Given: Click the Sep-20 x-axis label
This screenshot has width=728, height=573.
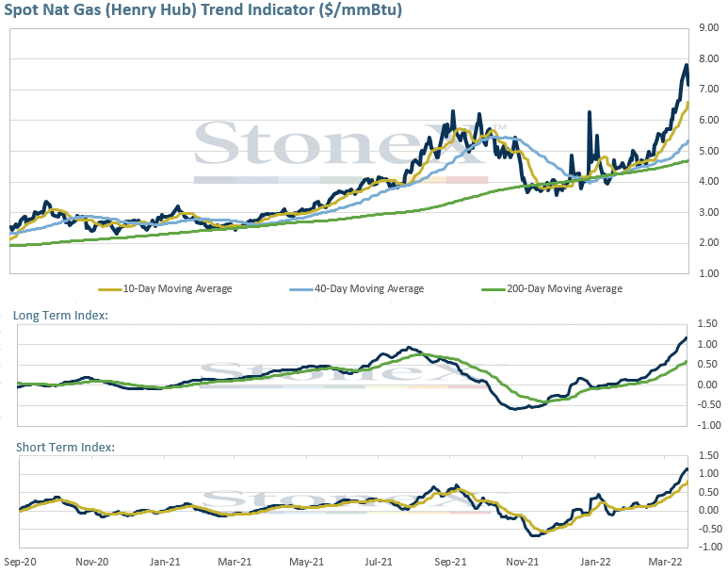Looking at the screenshot, I should click(20, 562).
